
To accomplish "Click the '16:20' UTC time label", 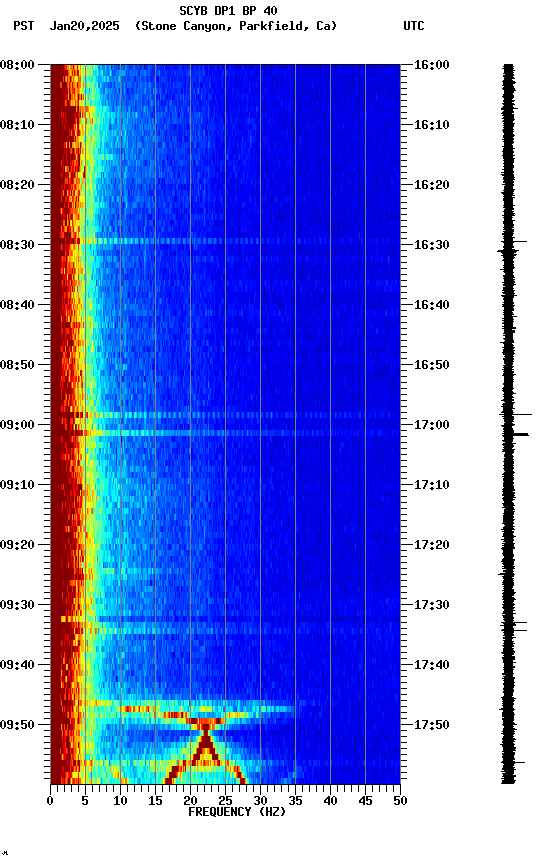I will click(432, 185).
